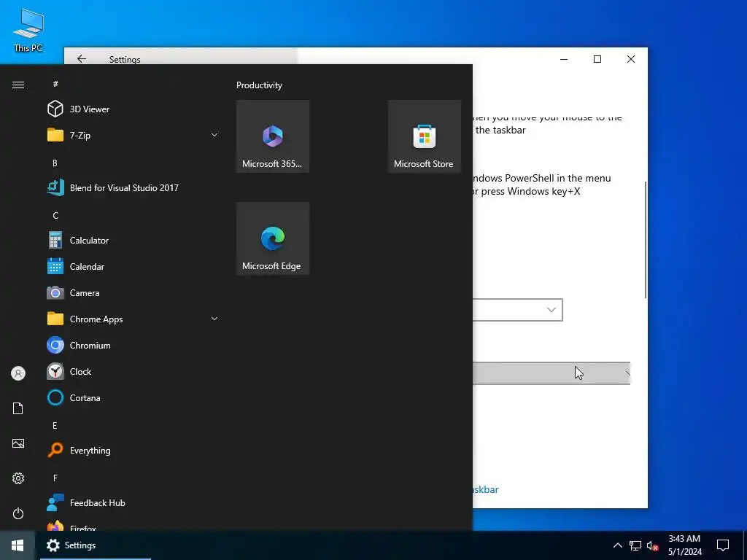Go back in the Settings window

point(82,58)
